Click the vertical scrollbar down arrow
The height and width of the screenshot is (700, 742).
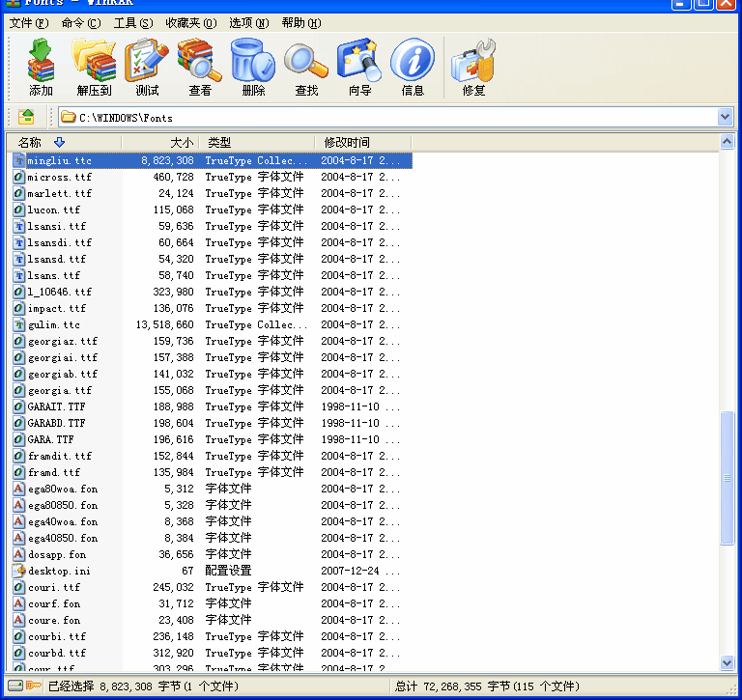[728, 663]
